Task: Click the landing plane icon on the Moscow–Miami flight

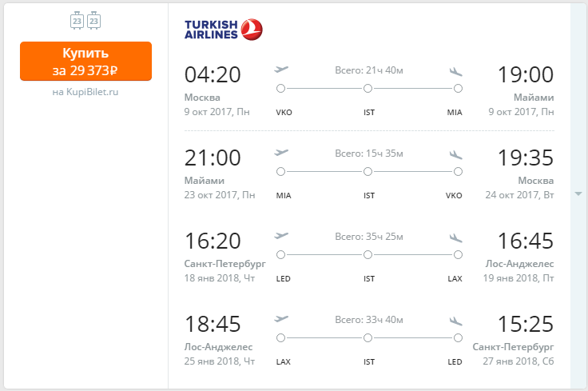Action: 455,71
